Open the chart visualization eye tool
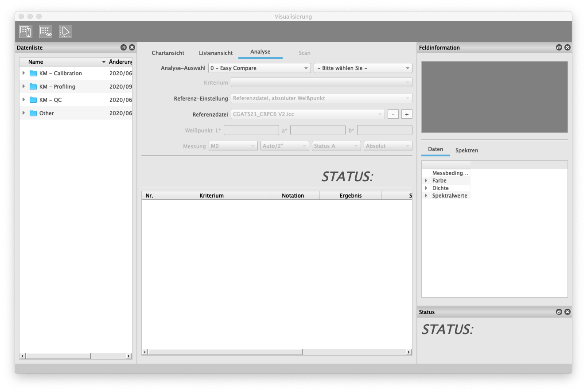The image size is (587, 392). (46, 31)
